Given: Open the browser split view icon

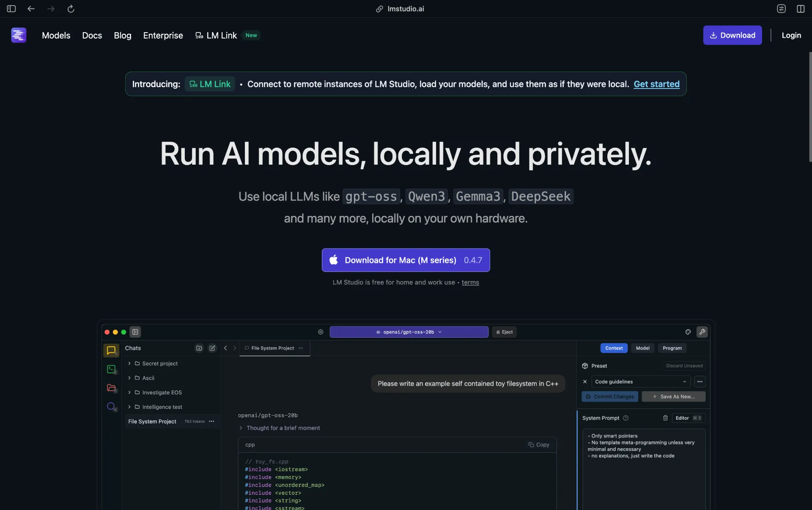Looking at the screenshot, I should (x=800, y=9).
